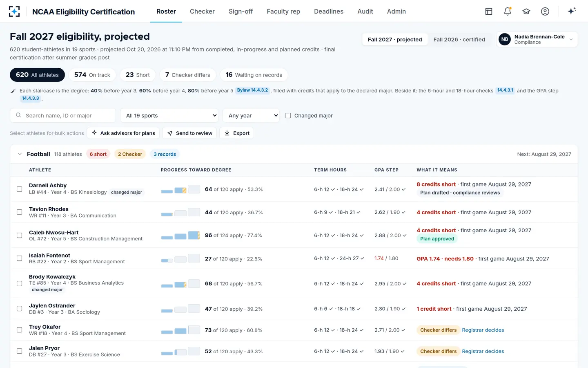Open the Audit tab
Viewport: 588px width, 368px height.
click(365, 11)
